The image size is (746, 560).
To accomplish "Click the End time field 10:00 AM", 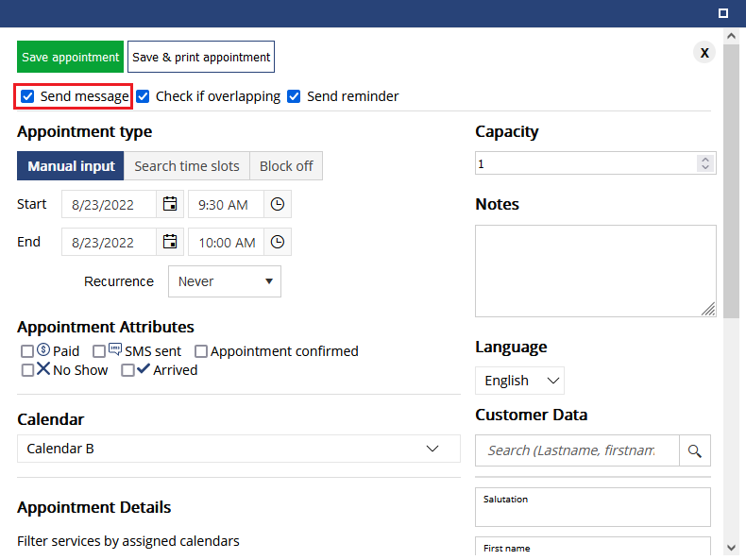I will coord(226,242).
